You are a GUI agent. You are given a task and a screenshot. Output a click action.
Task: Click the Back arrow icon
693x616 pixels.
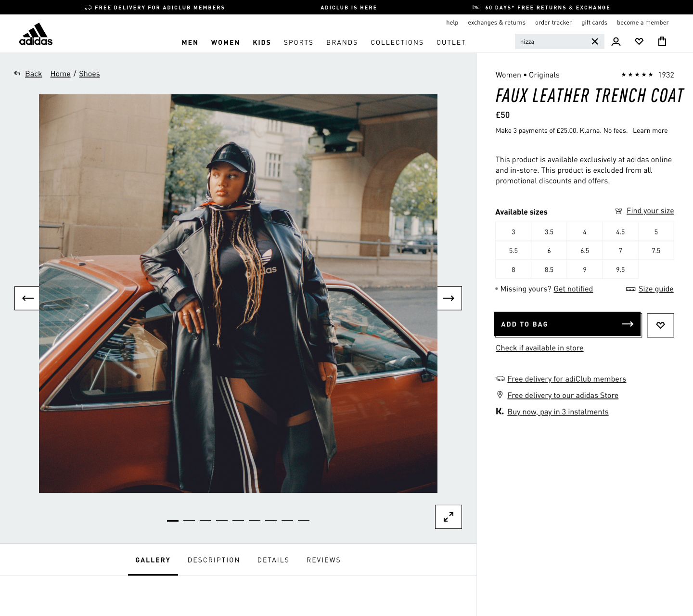coord(17,73)
